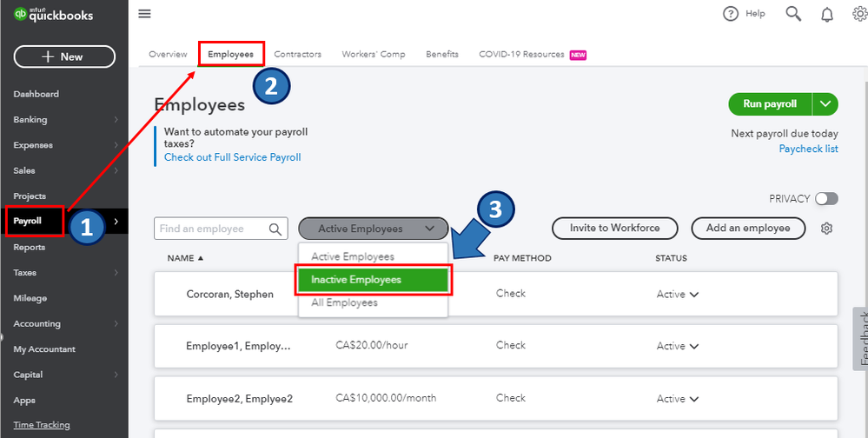This screenshot has height=438, width=868.
Task: Open My Accountant in sidebar
Action: pos(44,348)
